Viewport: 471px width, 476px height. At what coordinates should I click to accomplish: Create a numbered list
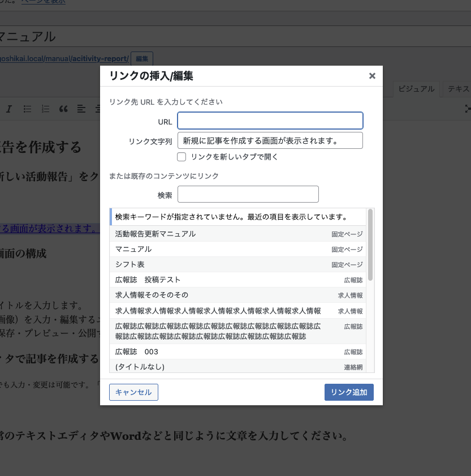pyautogui.click(x=45, y=109)
